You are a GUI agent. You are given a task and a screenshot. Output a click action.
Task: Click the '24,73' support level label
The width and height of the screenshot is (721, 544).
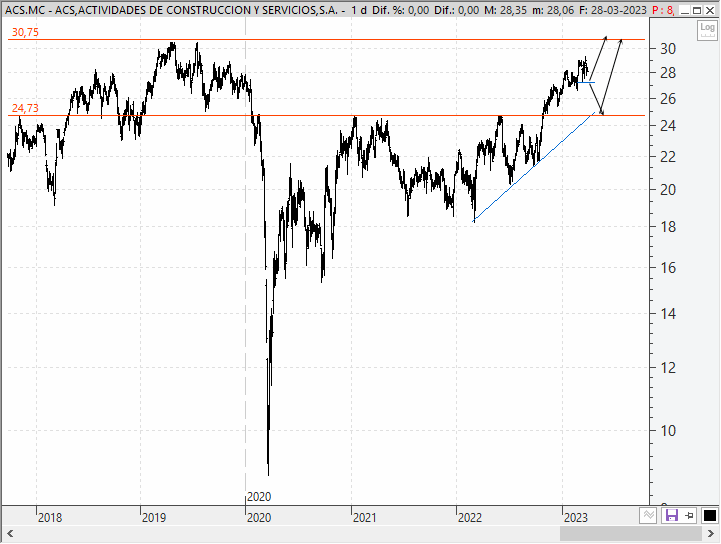[25, 108]
